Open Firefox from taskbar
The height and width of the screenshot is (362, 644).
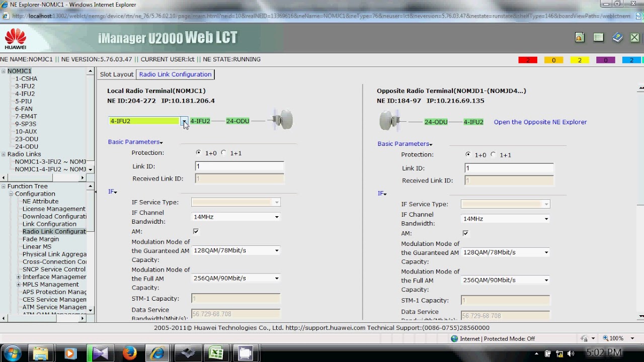click(x=129, y=353)
